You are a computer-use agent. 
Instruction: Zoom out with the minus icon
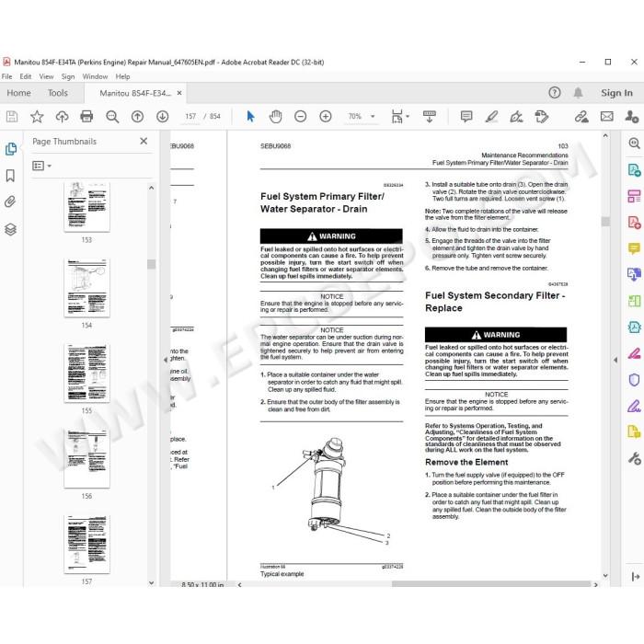pos(300,117)
